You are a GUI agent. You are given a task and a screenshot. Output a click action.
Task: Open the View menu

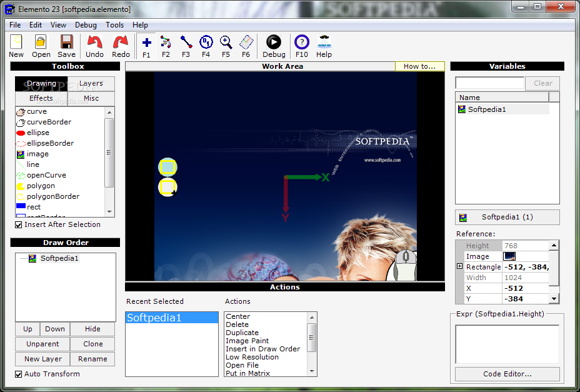point(59,25)
